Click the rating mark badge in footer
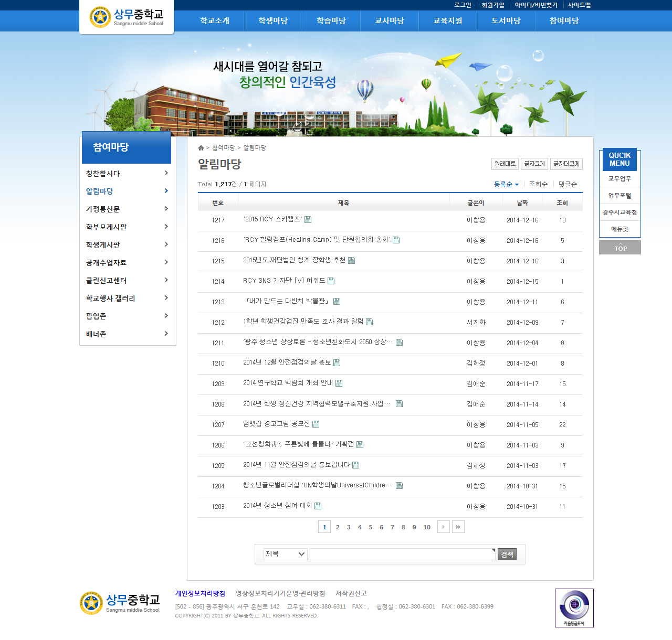672x640 pixels. point(574,607)
